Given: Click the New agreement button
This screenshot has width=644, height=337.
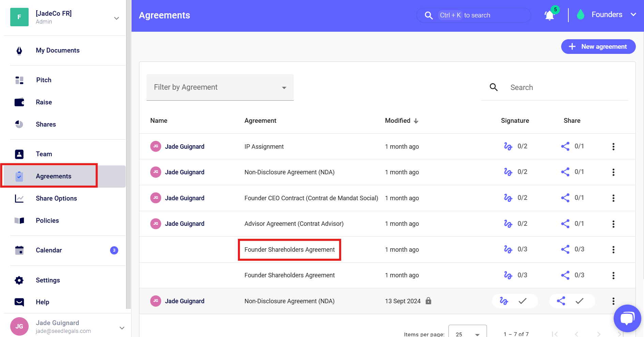Looking at the screenshot, I should click(598, 47).
